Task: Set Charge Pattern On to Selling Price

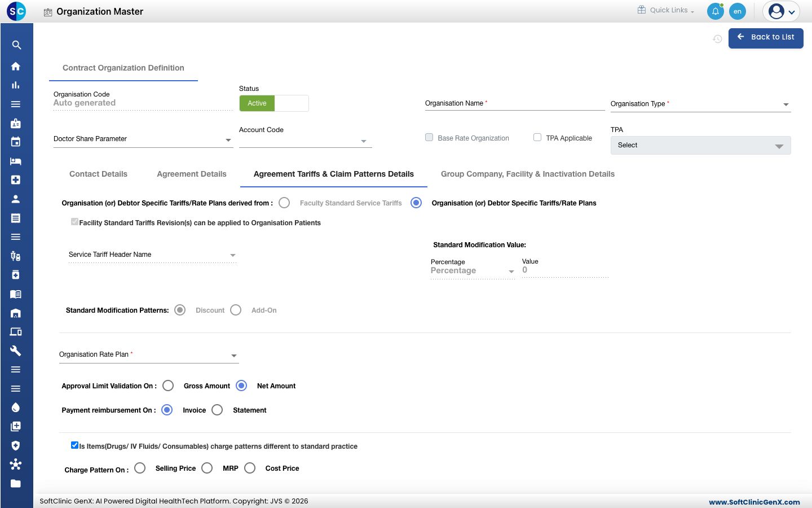Action: [x=140, y=468]
